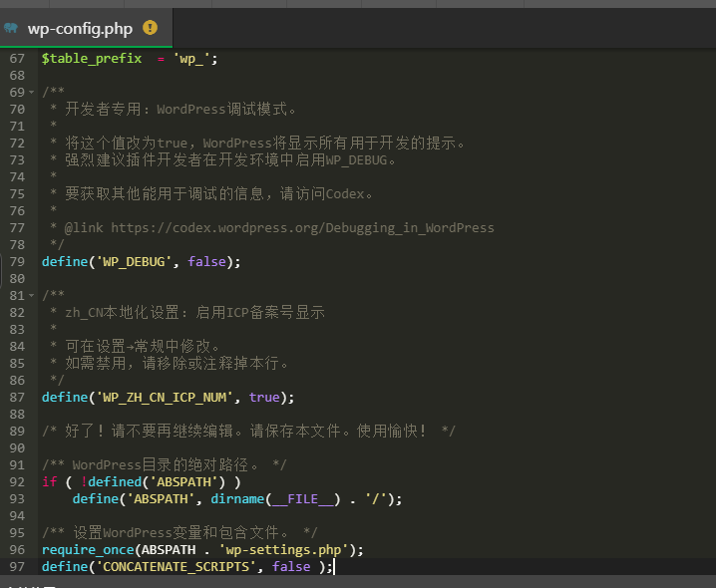The image size is (716, 588).
Task: Click the 'ABSPATH' string on line 93
Action: [161, 499]
